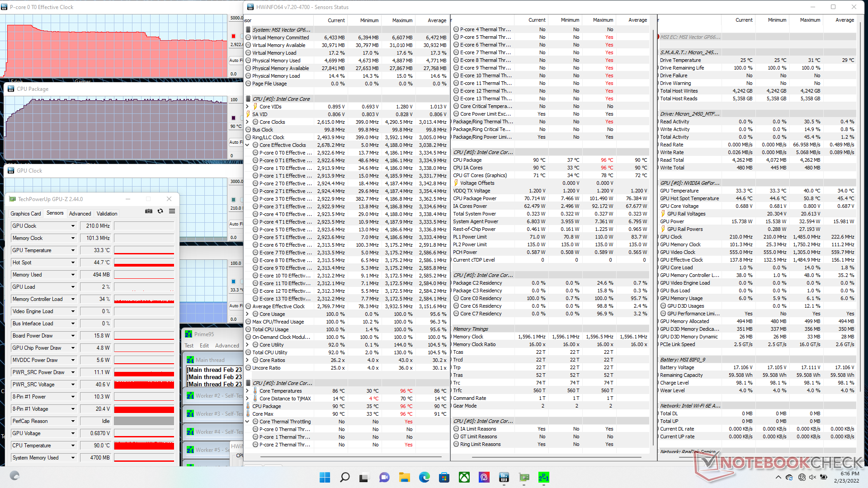This screenshot has height=488, width=868.
Task: Open GPU-Z Validation tab
Action: [107, 214]
